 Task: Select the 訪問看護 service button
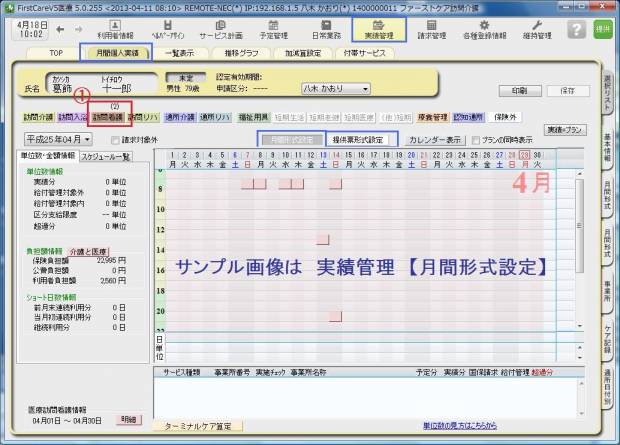(x=108, y=117)
